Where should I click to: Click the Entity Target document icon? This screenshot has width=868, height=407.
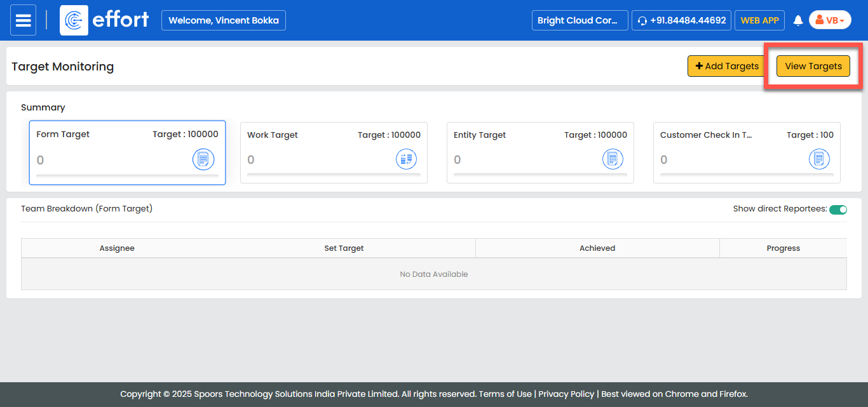[x=613, y=159]
